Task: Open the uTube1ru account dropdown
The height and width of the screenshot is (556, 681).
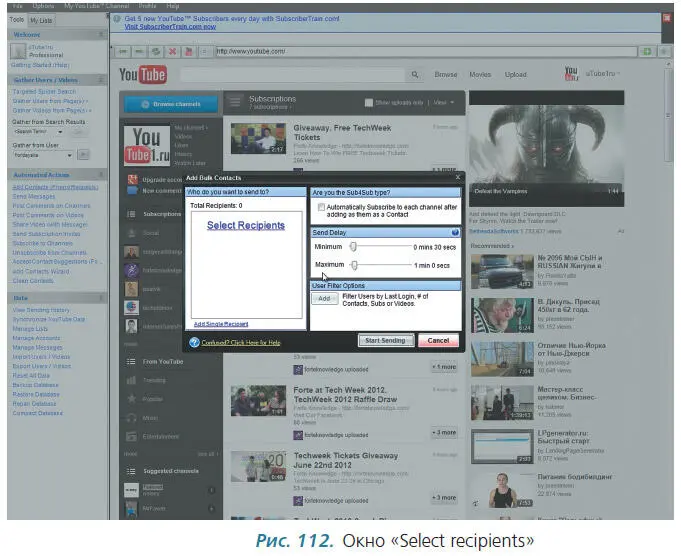Action: 603,74
